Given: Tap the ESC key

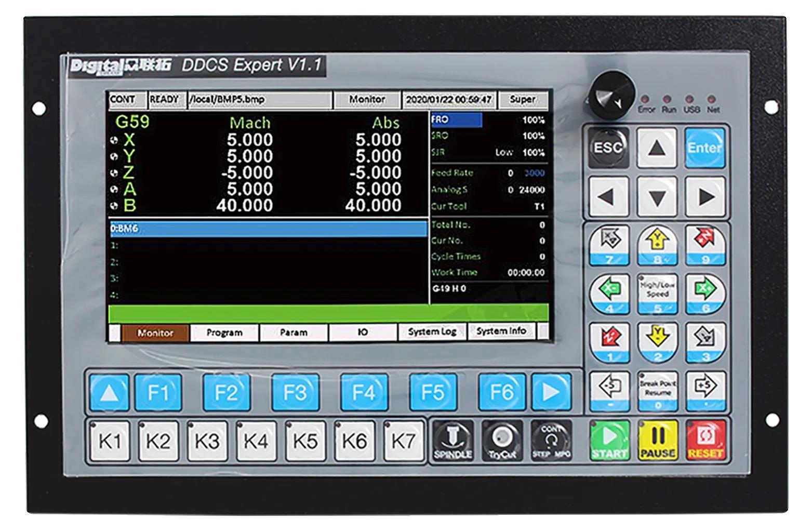Looking at the screenshot, I should tap(608, 148).
